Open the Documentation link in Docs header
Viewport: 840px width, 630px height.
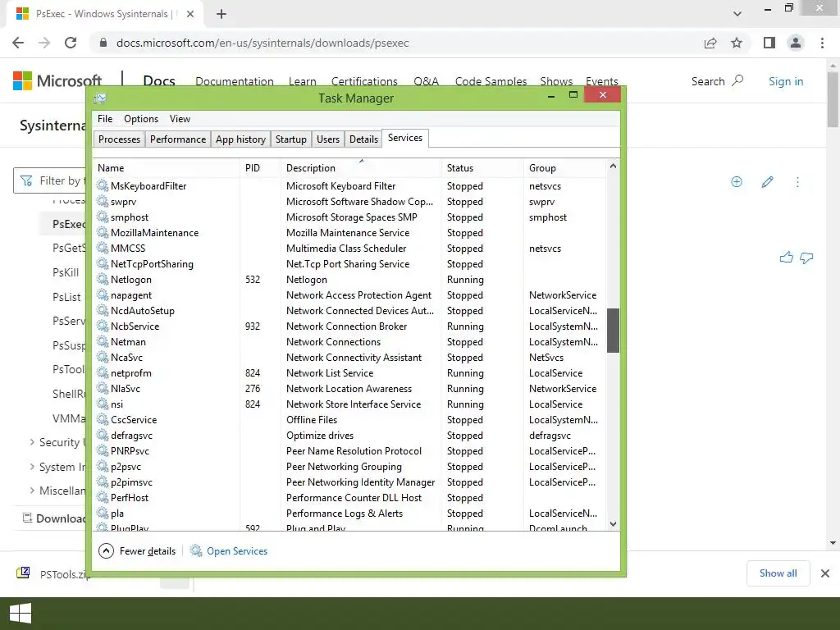point(234,81)
